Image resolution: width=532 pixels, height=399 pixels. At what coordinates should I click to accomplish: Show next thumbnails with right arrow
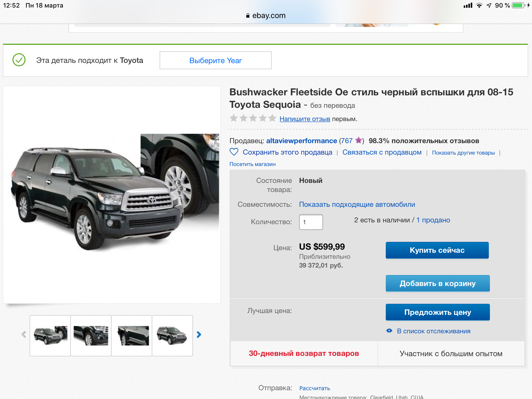199,335
